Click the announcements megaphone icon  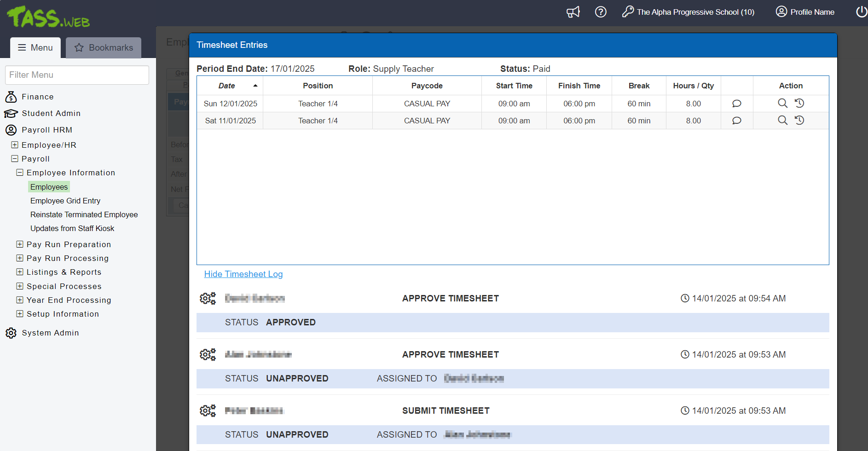point(573,12)
